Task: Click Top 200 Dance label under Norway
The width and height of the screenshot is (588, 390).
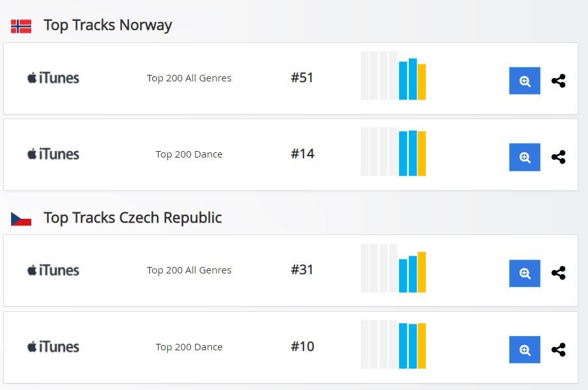Action: tap(189, 154)
